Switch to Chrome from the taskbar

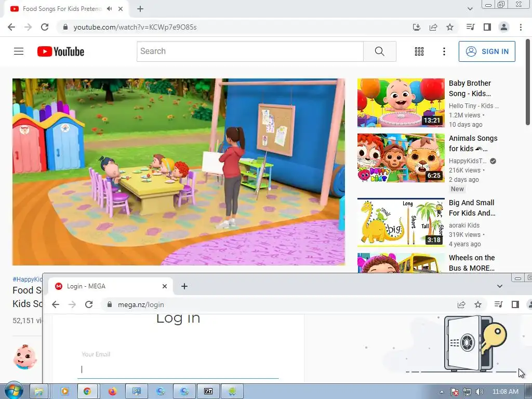(x=87, y=392)
